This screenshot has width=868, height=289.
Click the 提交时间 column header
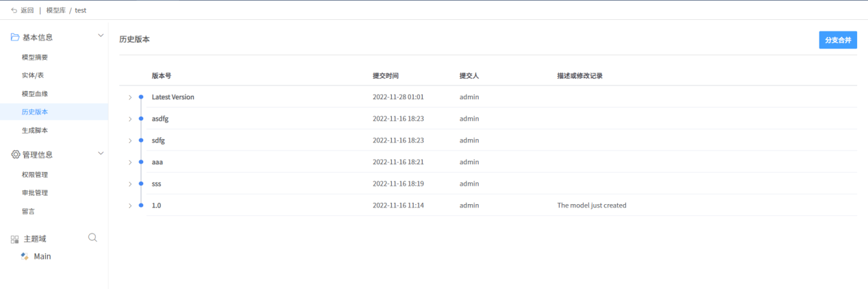(386, 75)
